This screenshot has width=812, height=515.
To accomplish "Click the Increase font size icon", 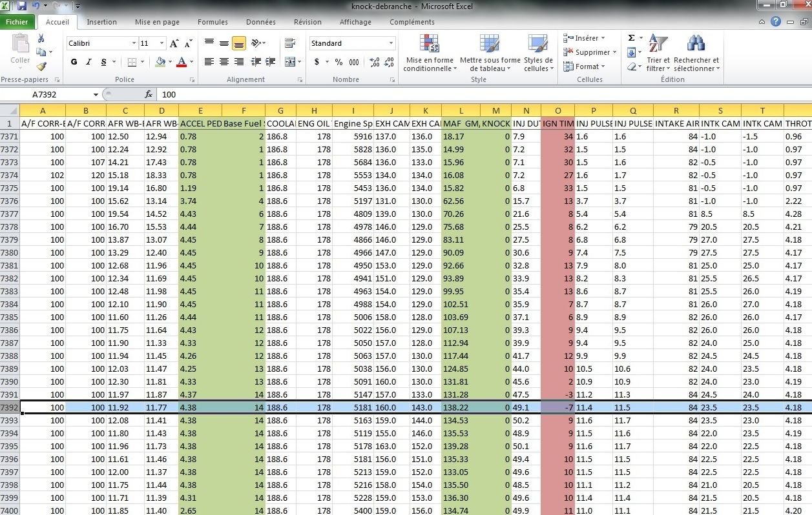I will (x=172, y=44).
